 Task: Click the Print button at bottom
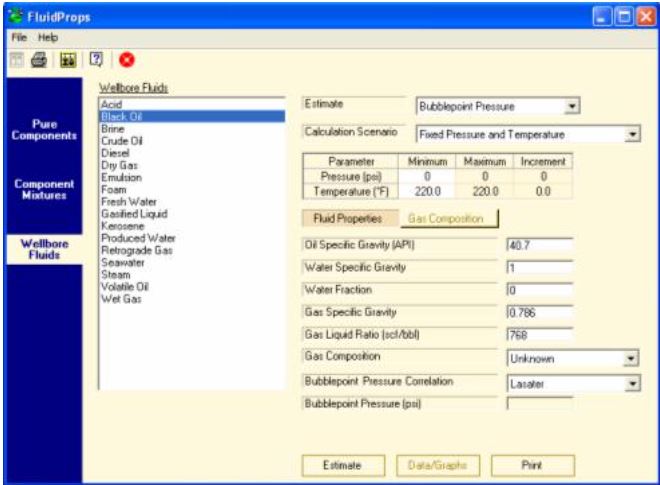[531, 465]
